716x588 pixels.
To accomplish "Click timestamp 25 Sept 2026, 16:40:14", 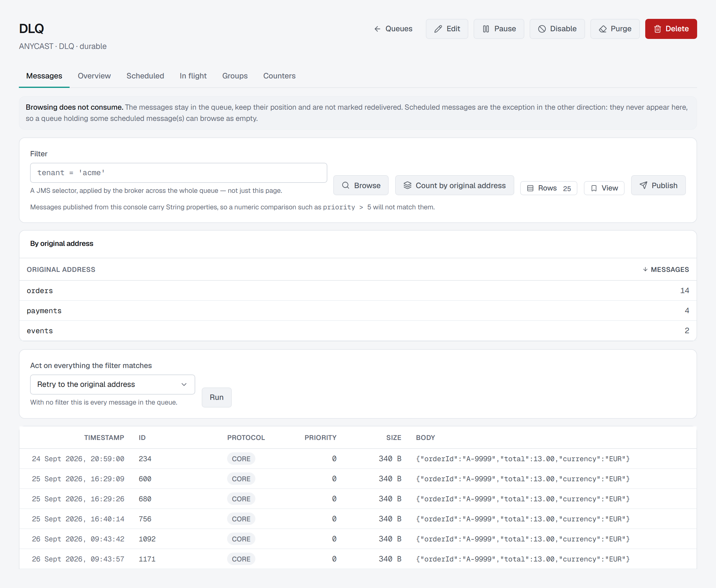I will point(78,519).
